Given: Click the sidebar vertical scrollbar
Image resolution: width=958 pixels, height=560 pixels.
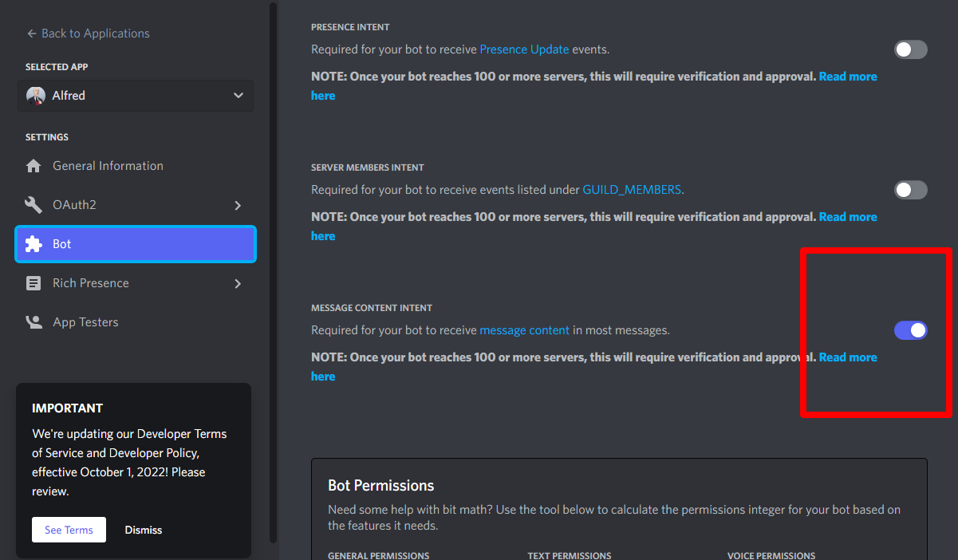Looking at the screenshot, I should [274, 271].
